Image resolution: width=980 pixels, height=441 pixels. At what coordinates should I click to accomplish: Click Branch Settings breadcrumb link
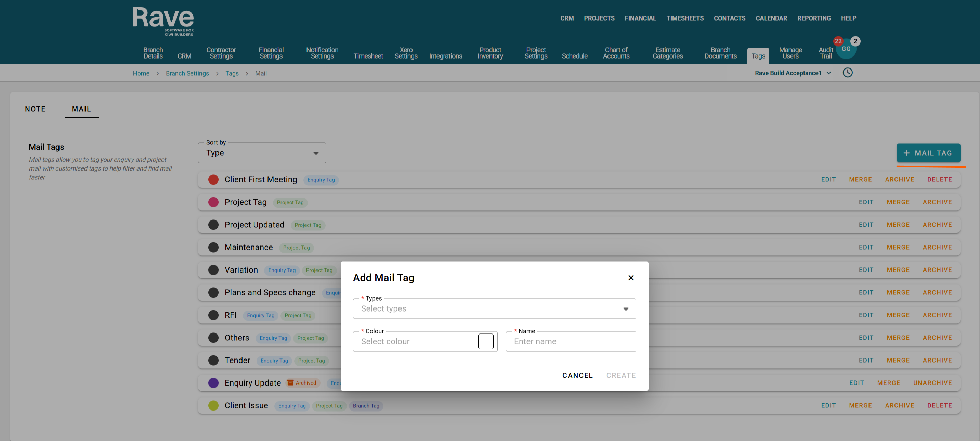(x=187, y=73)
